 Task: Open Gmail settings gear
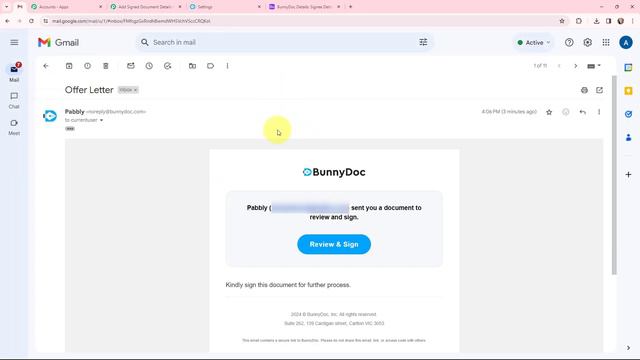(x=587, y=42)
